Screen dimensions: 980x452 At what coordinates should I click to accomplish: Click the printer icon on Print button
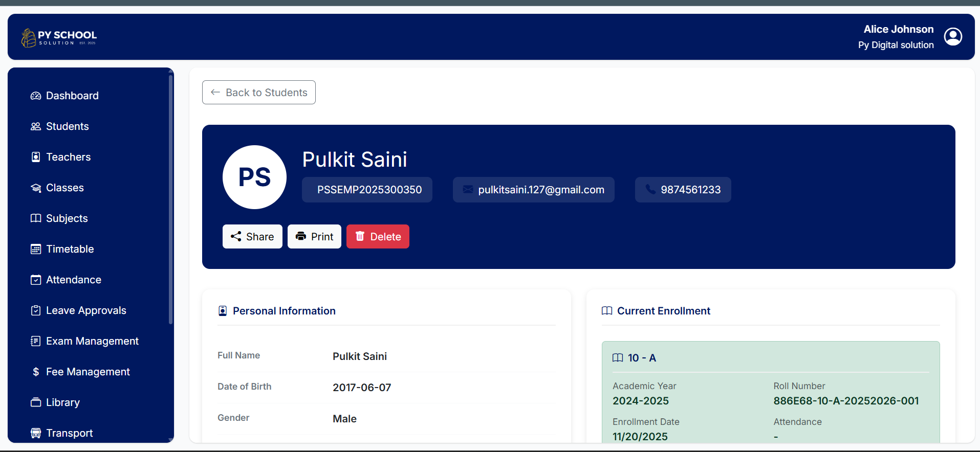[301, 236]
